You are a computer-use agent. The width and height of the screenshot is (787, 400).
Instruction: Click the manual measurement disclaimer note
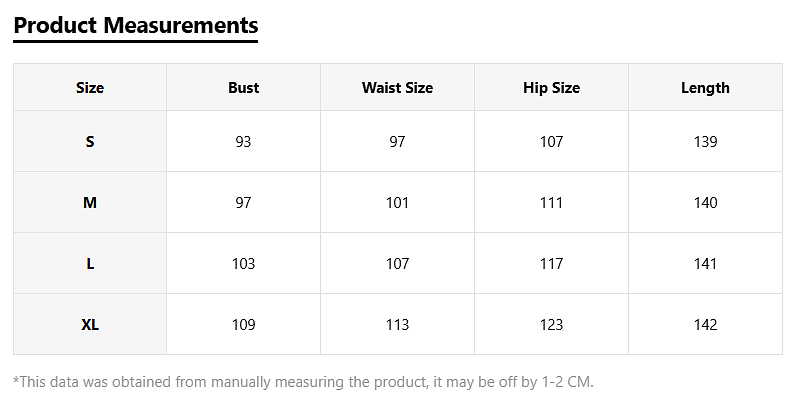coord(303,381)
